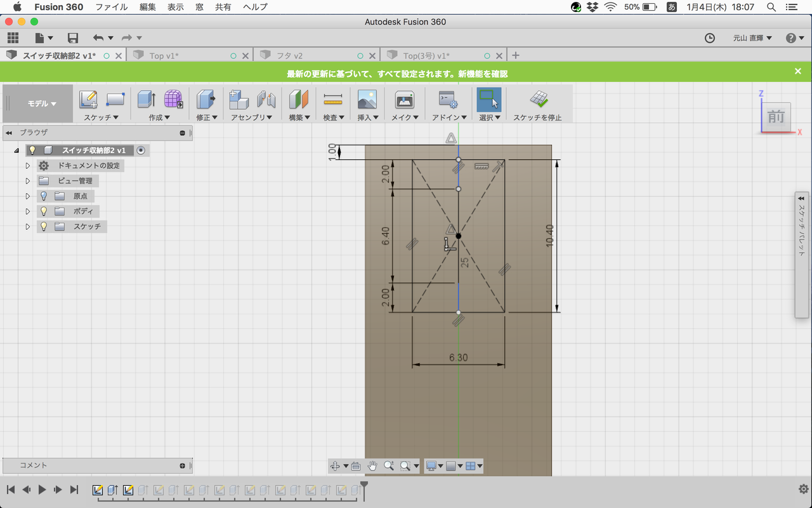Open the アセンブリ toolbar dropdown

pos(252,117)
